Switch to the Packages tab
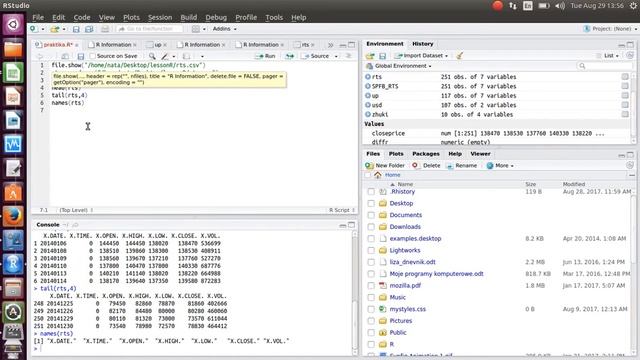 tap(426, 154)
